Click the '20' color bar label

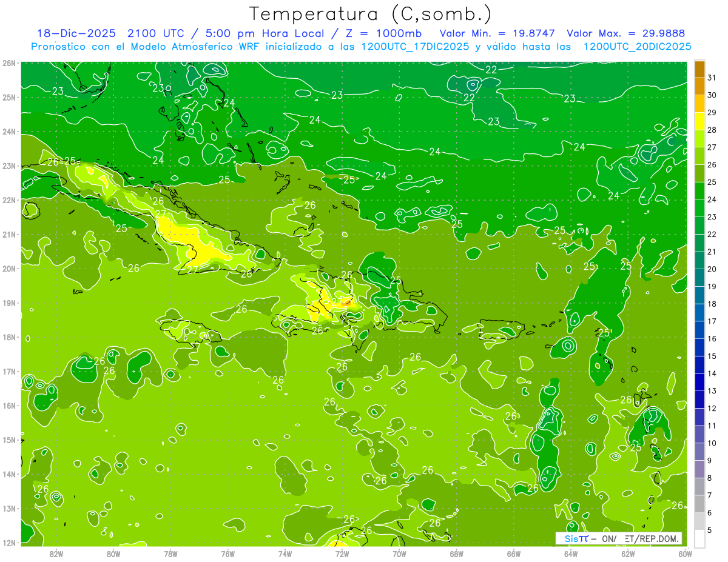(712, 269)
